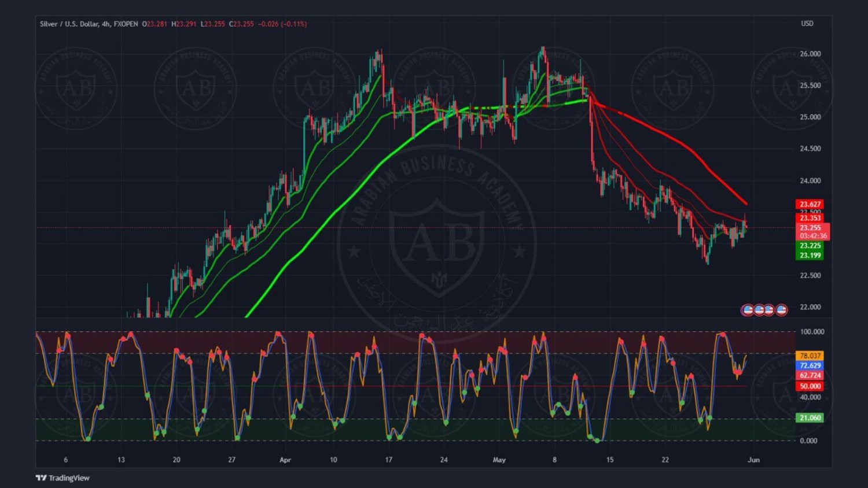Click the 26.000 price axis label
The width and height of the screenshot is (868, 488).
click(810, 54)
